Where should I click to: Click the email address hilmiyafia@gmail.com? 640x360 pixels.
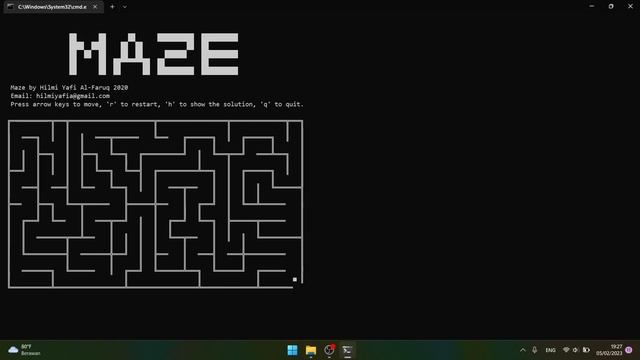(73, 96)
